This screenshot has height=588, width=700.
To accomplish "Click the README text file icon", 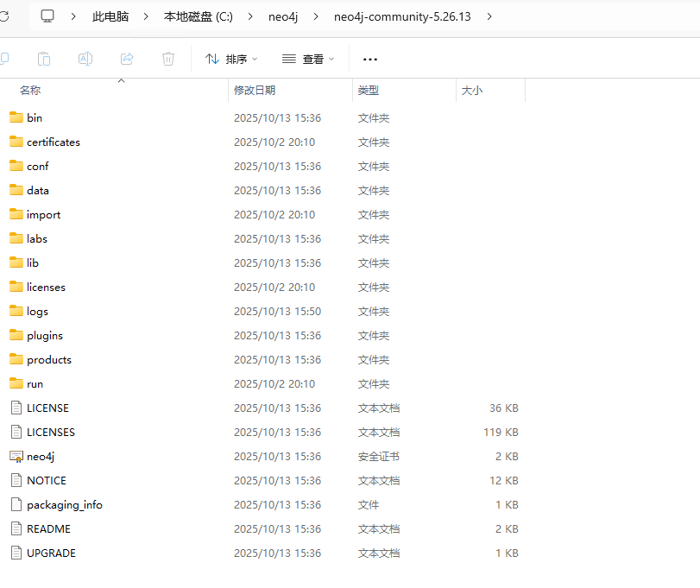I will [x=16, y=528].
